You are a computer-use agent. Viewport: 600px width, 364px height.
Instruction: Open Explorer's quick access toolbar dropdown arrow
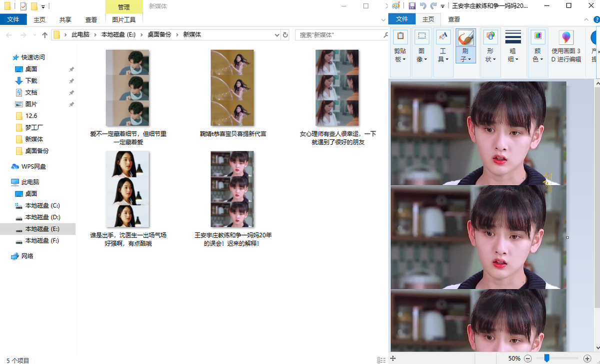click(43, 7)
